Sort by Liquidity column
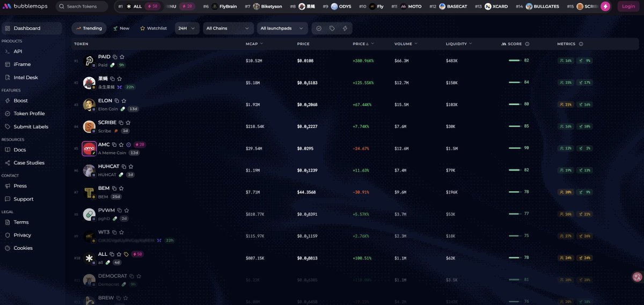Image resolution: width=644 pixels, height=305 pixels. 459,44
